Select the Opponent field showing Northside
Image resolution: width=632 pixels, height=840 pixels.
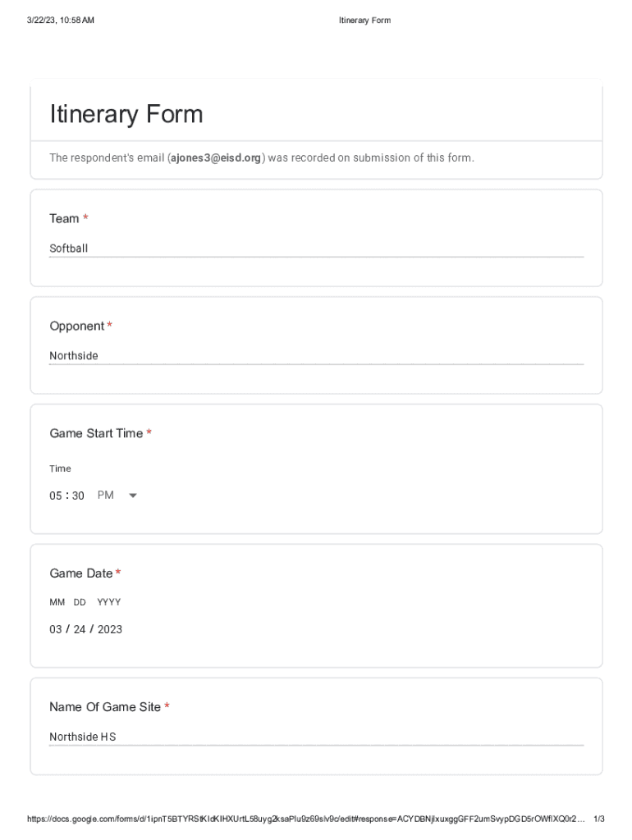point(316,356)
